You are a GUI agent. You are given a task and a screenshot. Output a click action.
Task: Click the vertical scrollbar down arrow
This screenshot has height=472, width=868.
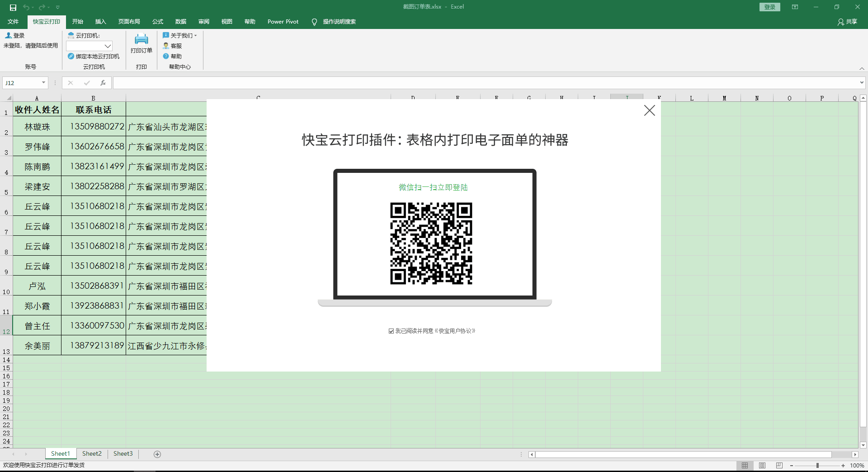[x=863, y=445]
